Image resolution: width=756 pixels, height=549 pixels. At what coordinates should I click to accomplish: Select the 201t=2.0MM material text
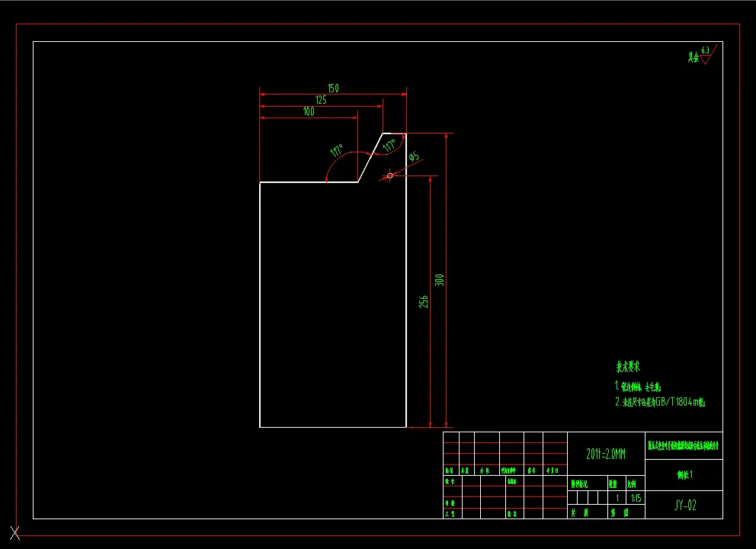click(x=606, y=454)
